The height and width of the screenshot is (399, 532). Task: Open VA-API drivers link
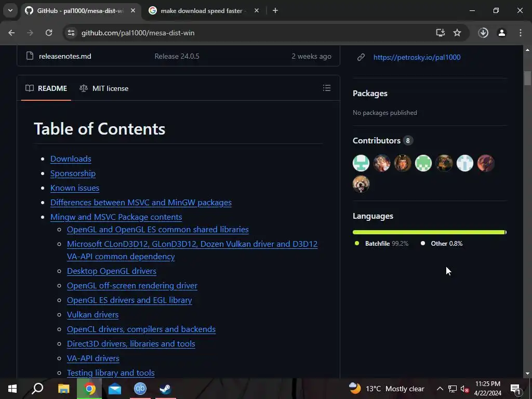coord(93,358)
